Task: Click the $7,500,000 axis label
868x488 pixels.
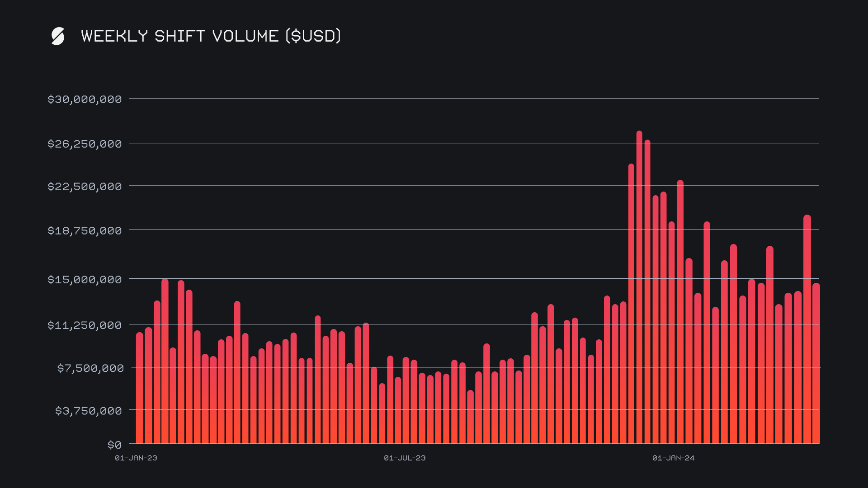Action: (x=90, y=368)
